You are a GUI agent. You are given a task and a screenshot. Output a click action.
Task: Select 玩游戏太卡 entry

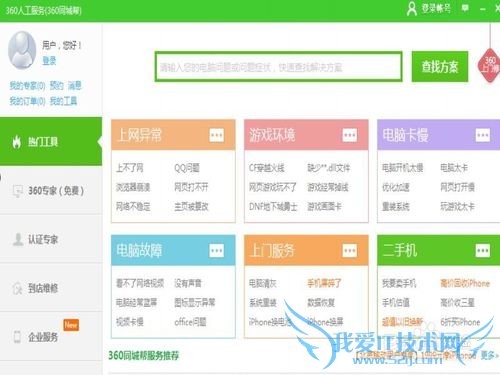tap(457, 206)
